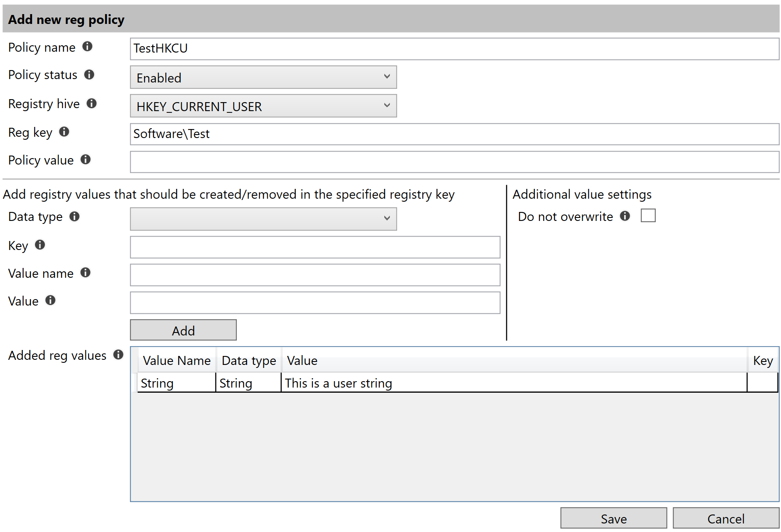Click the Registry hive info icon
Screen dimensions: 781x532
pos(91,103)
